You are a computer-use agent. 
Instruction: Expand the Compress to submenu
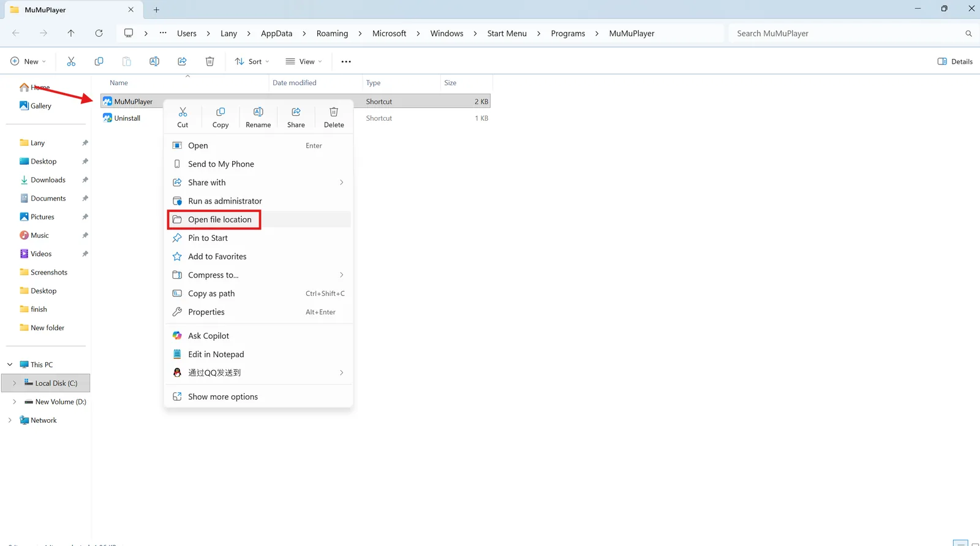pyautogui.click(x=342, y=275)
